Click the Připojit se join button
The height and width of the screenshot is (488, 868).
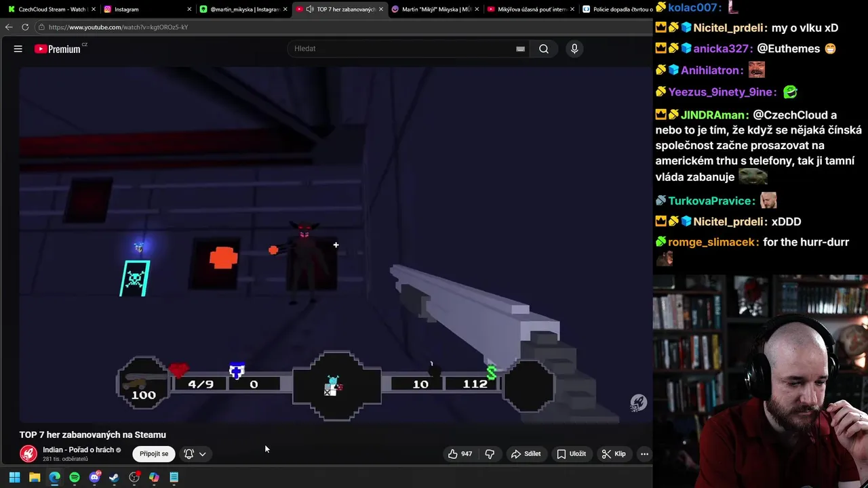[154, 453]
